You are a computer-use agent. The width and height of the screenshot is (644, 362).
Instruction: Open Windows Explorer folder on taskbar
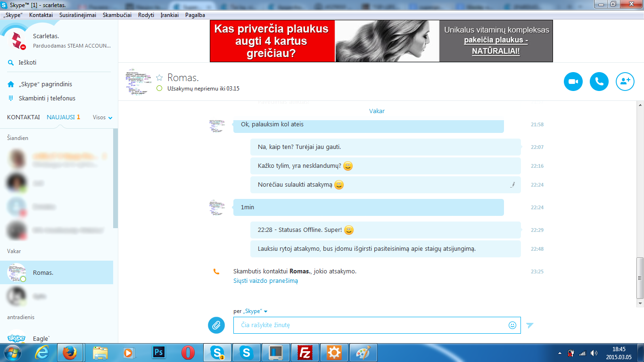point(100,352)
